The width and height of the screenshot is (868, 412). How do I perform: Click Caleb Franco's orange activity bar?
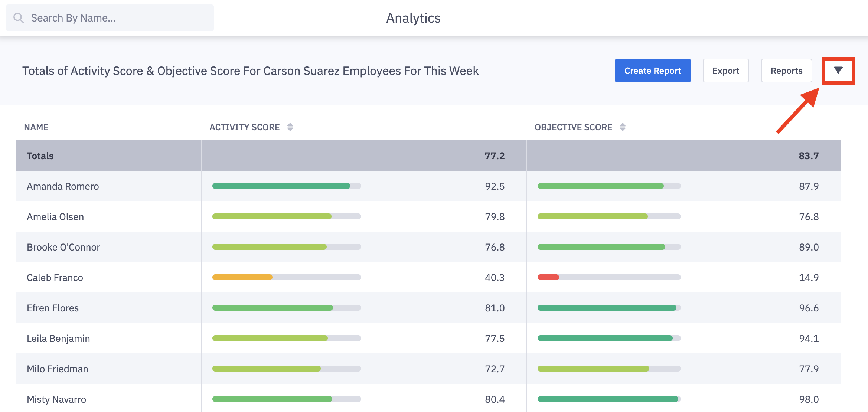pyautogui.click(x=242, y=277)
